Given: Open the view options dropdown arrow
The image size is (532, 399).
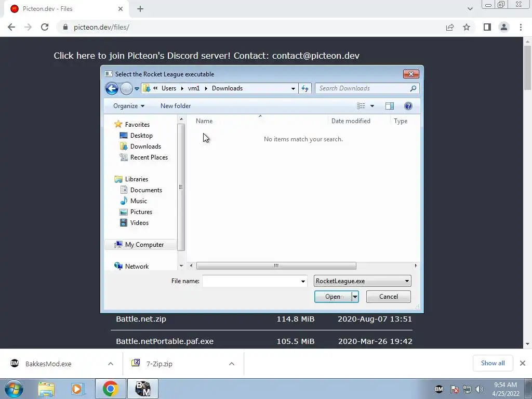Looking at the screenshot, I should (372, 106).
